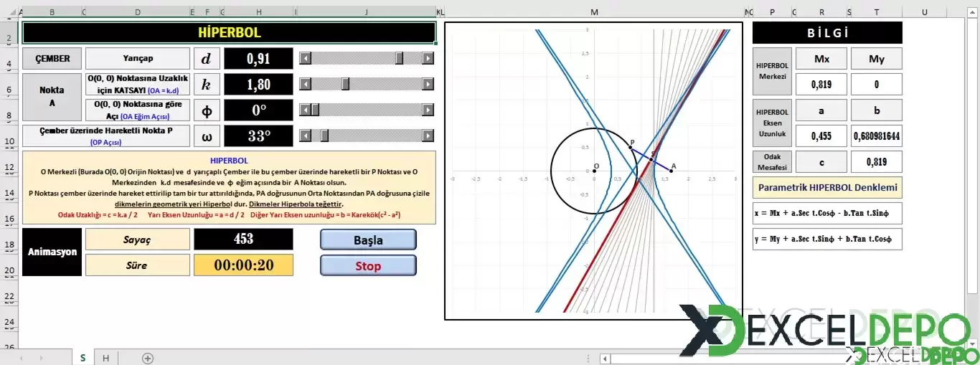Image resolution: width=980 pixels, height=365 pixels.
Task: Select the y parametric equation cell
Action: click(x=827, y=239)
